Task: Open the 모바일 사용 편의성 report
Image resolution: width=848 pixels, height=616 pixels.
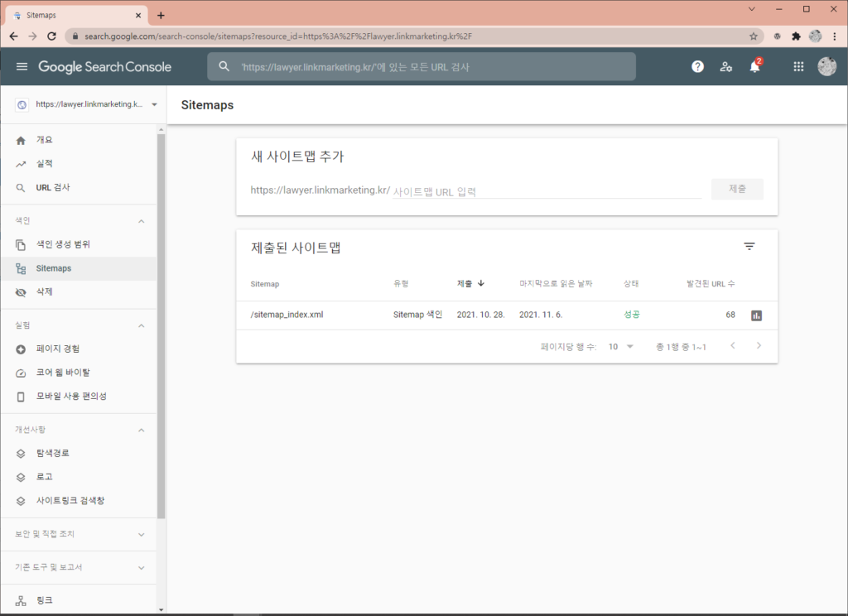Action: click(x=60, y=396)
